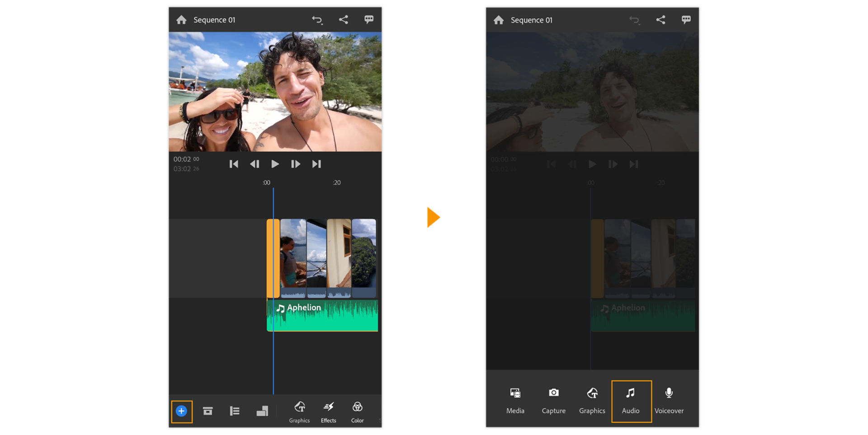This screenshot has width=868, height=435.
Task: Choose Audio from the add menu
Action: (x=631, y=401)
